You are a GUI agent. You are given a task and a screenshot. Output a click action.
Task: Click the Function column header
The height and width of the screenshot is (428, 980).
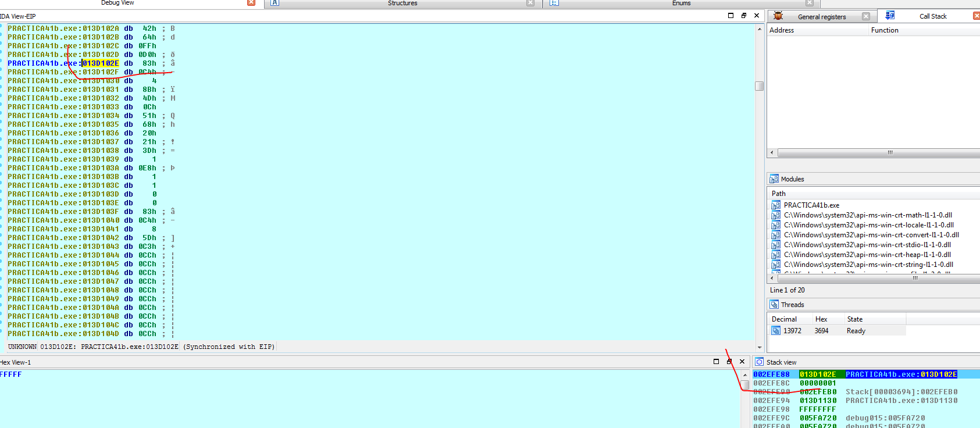885,30
